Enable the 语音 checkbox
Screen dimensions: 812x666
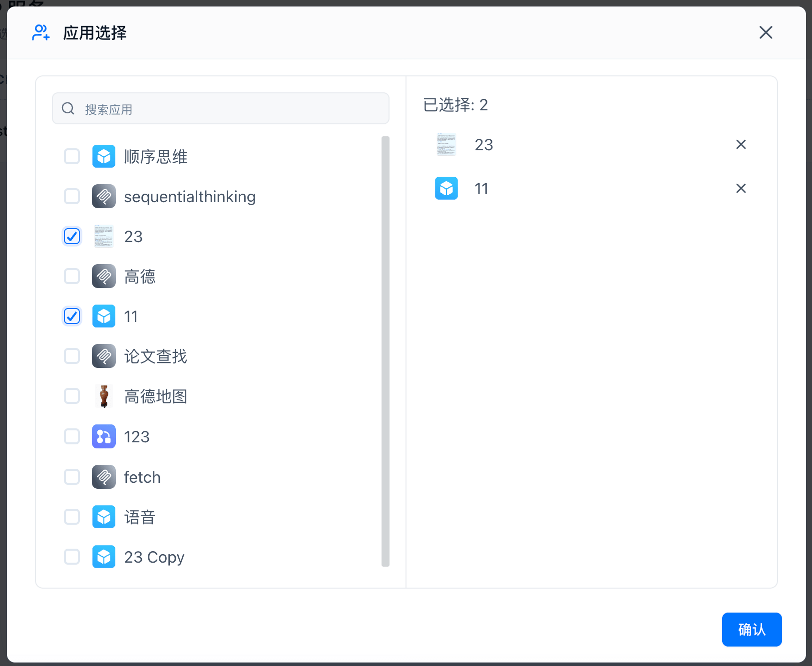click(72, 517)
